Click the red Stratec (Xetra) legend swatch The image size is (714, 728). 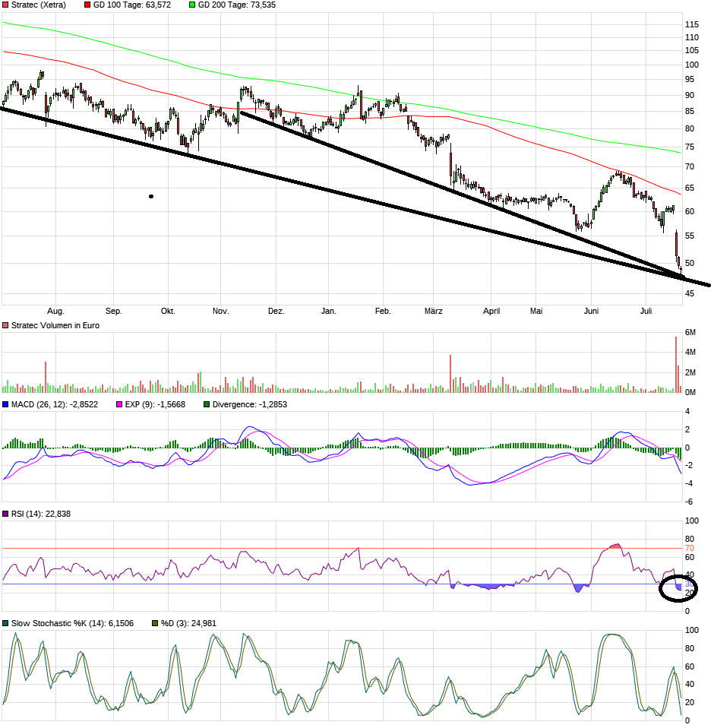[x=5, y=5]
